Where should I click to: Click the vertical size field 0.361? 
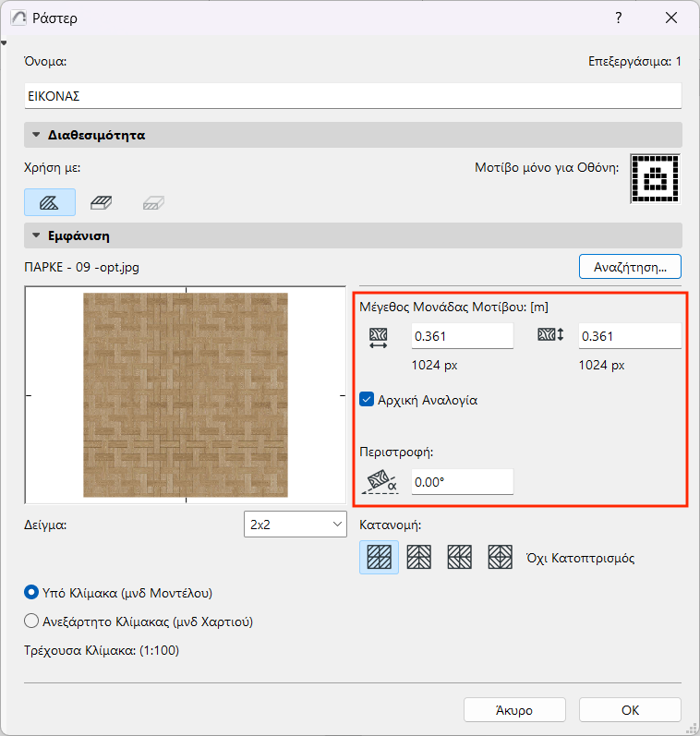[x=630, y=336]
